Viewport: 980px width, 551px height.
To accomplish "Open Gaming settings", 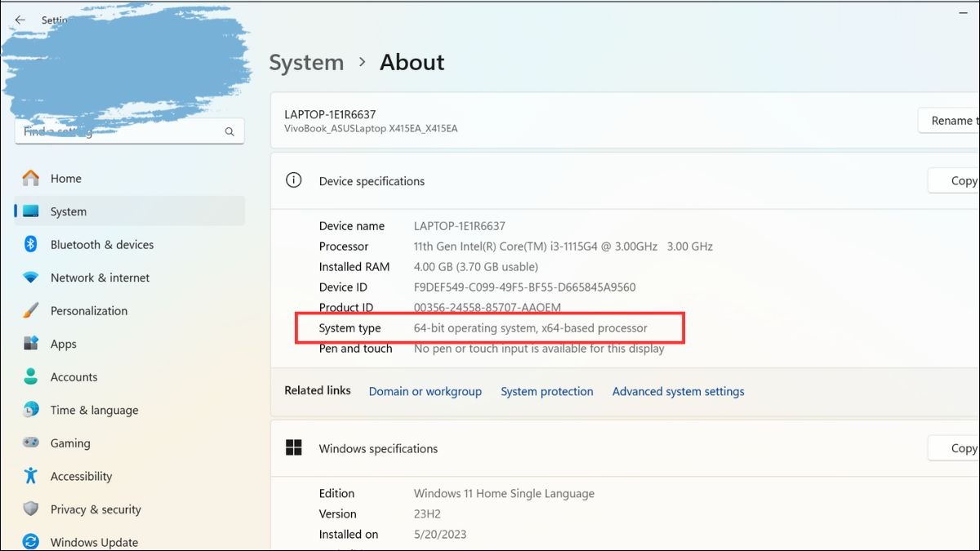I will pos(130,442).
